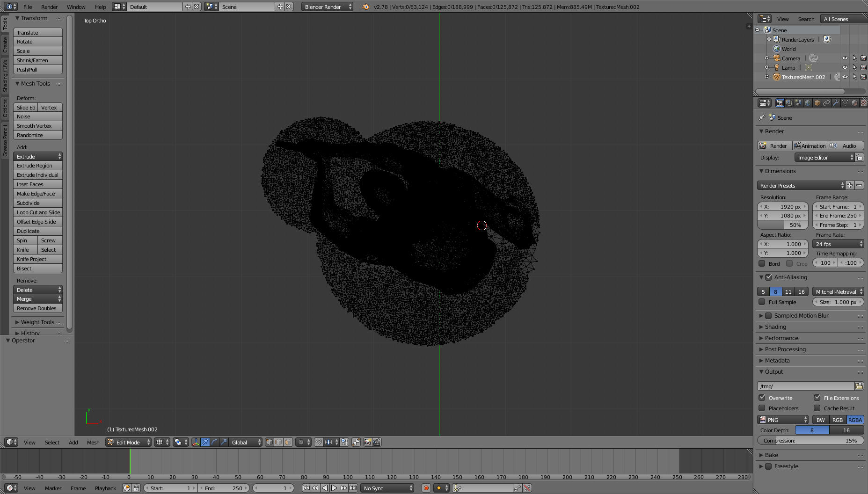868x494 pixels.
Task: Open the Render Presets dropdown
Action: 801,186
